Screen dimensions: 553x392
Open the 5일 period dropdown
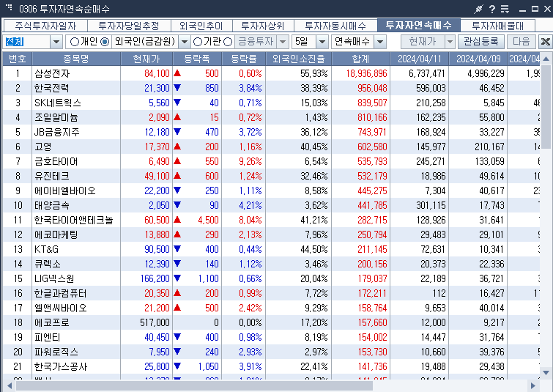[x=322, y=42]
